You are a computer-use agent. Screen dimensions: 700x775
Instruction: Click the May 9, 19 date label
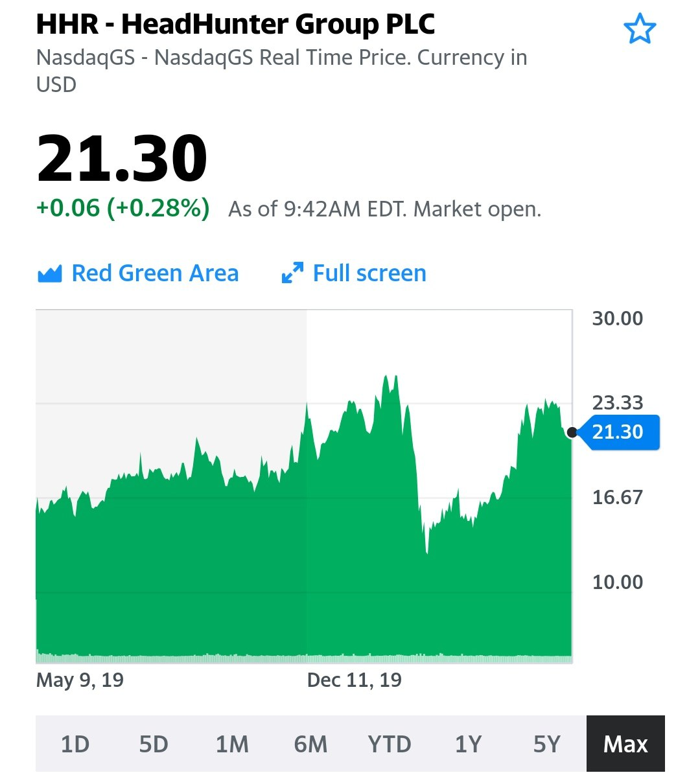80,680
